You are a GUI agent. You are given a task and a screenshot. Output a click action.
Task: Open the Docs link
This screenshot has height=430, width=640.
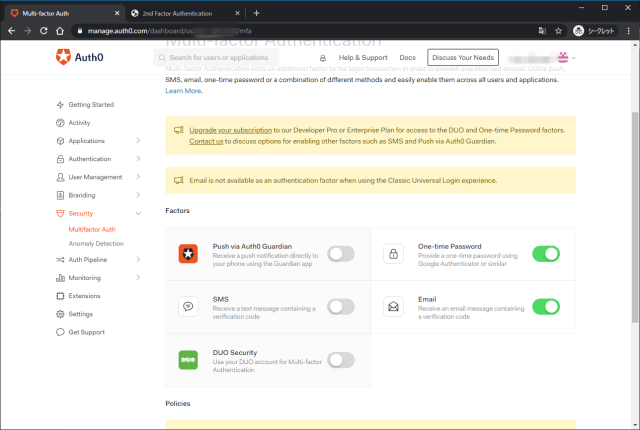[x=407, y=58]
